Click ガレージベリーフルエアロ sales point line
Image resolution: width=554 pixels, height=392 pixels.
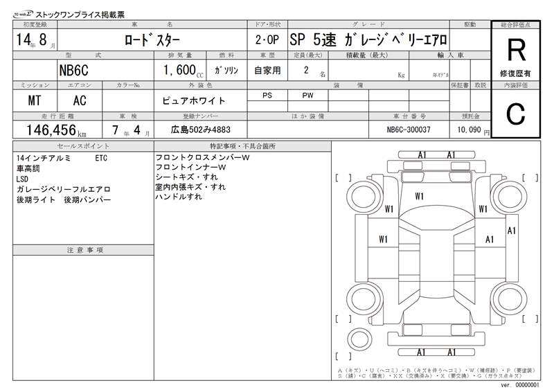[64, 189]
